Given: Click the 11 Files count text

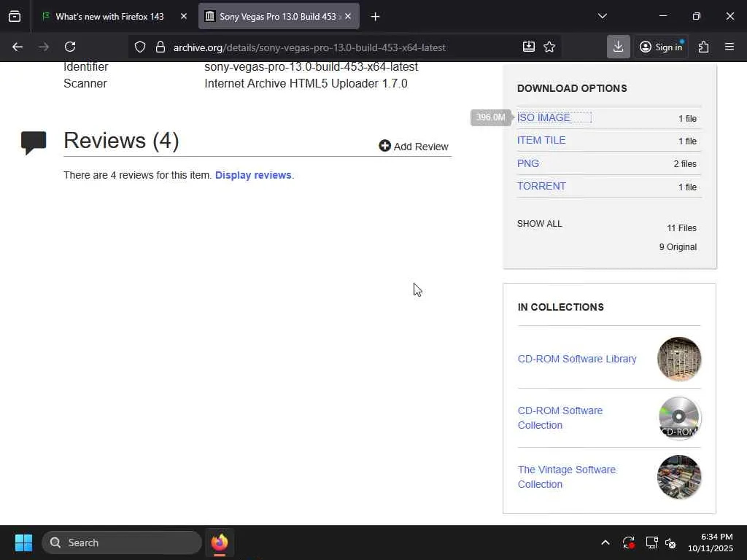Looking at the screenshot, I should 681,228.
